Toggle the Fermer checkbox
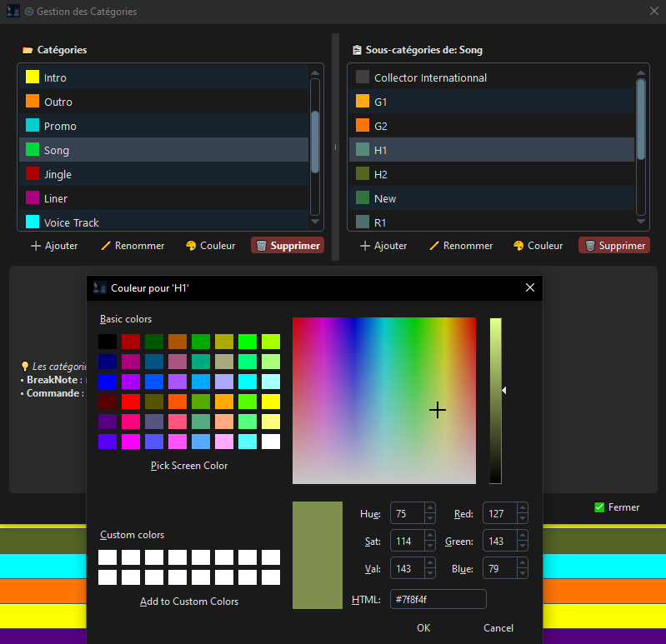 pos(599,507)
